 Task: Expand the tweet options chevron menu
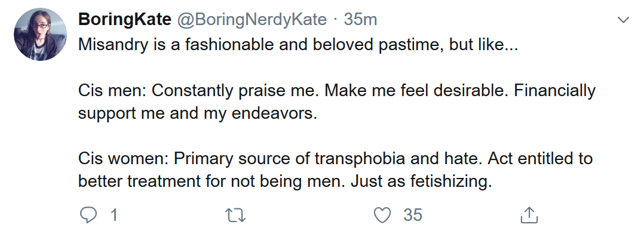[x=624, y=20]
